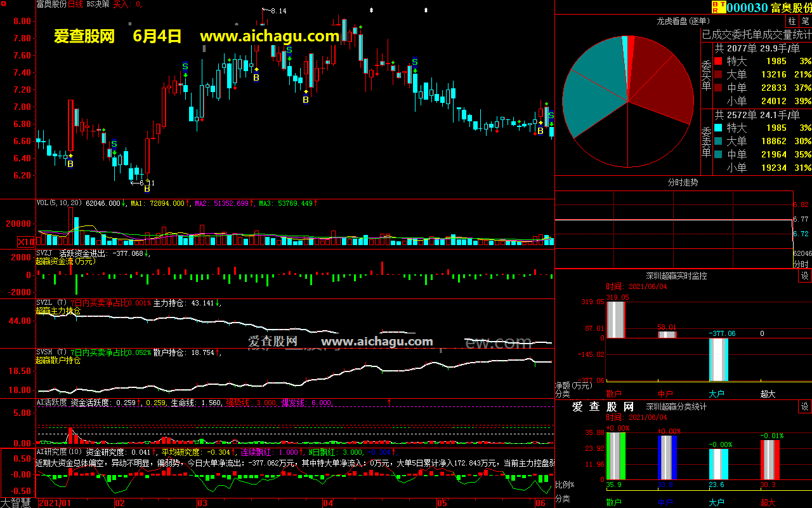Click the first B buy marker in January

point(70,164)
